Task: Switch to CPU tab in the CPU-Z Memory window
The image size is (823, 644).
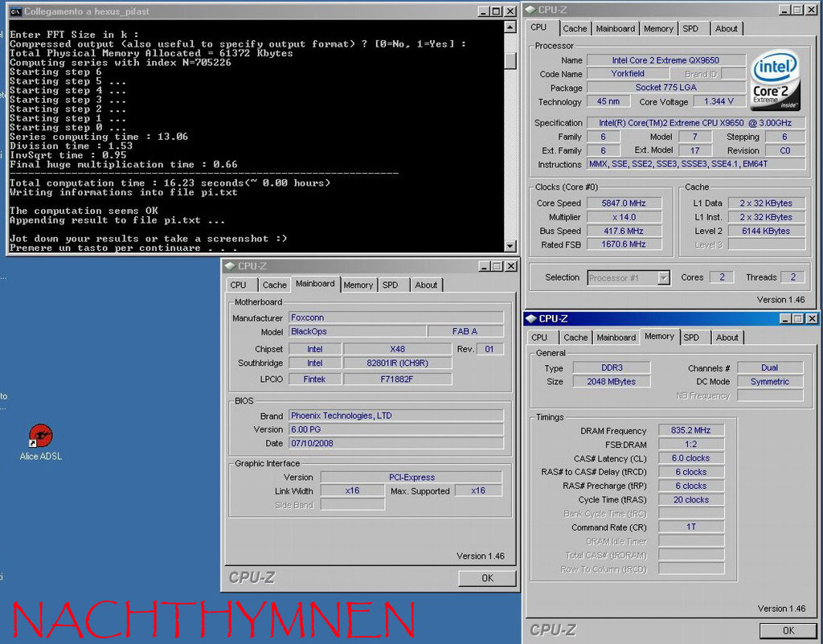Action: coord(539,338)
